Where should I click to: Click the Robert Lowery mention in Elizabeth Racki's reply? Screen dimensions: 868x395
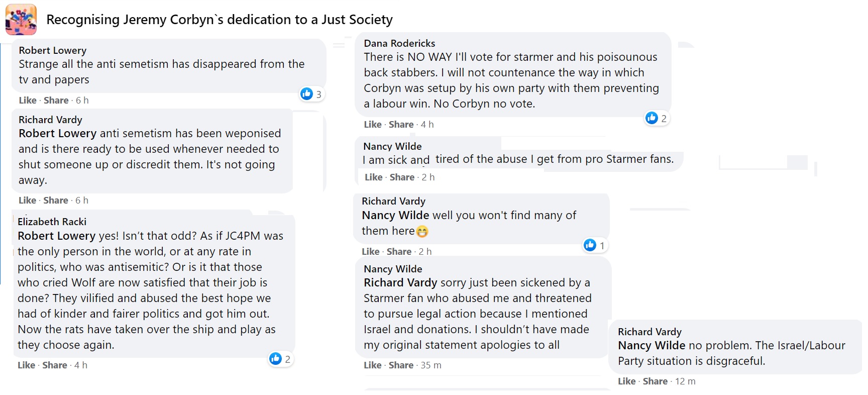pos(56,236)
